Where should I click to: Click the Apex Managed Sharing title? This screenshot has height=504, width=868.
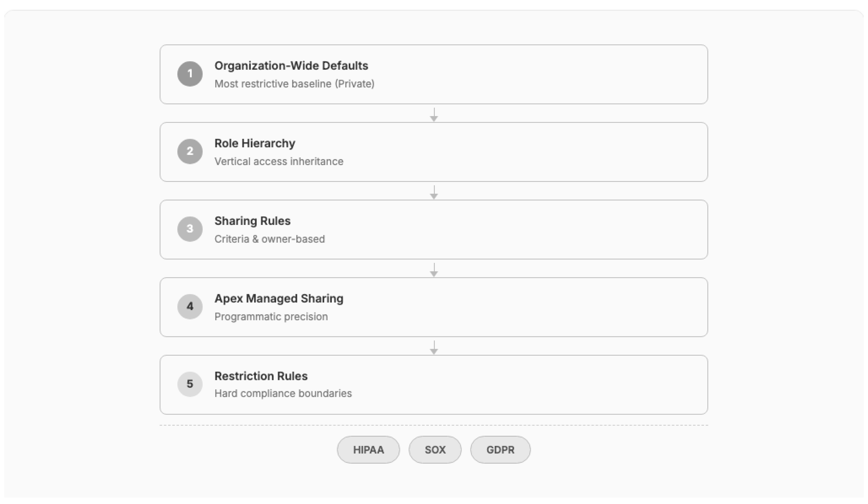pyautogui.click(x=279, y=298)
